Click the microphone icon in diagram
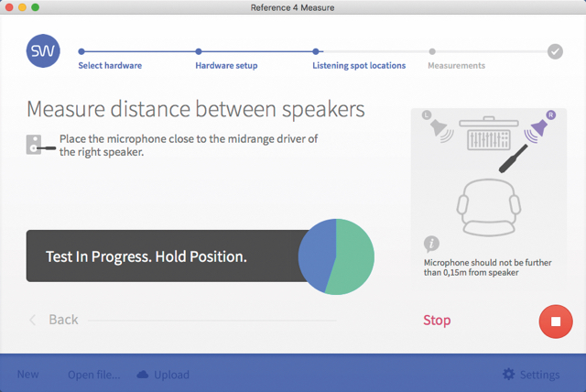The image size is (586, 392). (x=513, y=158)
